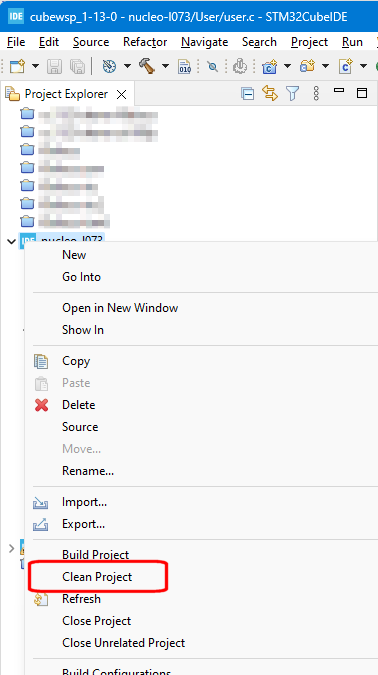This screenshot has width=378, height=675.
Task: Choose Close Unrelated Project menu entry
Action: 124,643
